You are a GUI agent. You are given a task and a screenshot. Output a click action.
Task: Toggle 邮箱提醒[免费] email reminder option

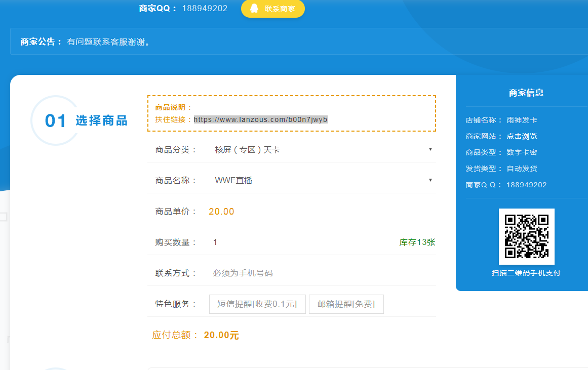point(346,304)
